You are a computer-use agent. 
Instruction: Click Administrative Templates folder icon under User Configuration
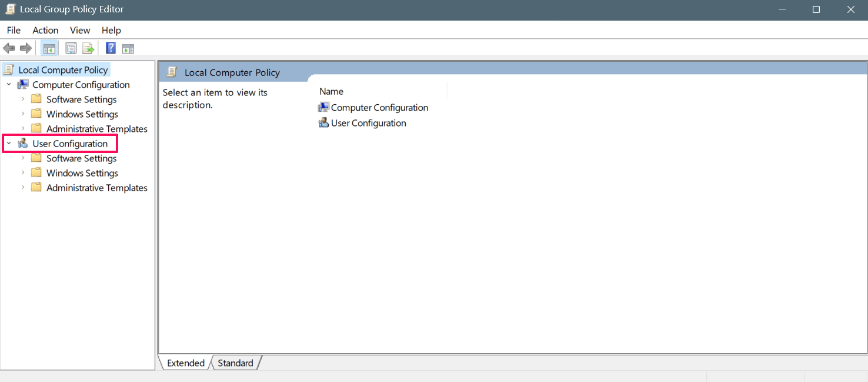point(36,188)
